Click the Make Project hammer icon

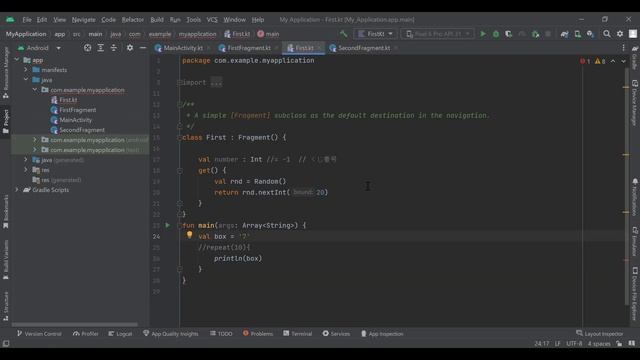344,34
